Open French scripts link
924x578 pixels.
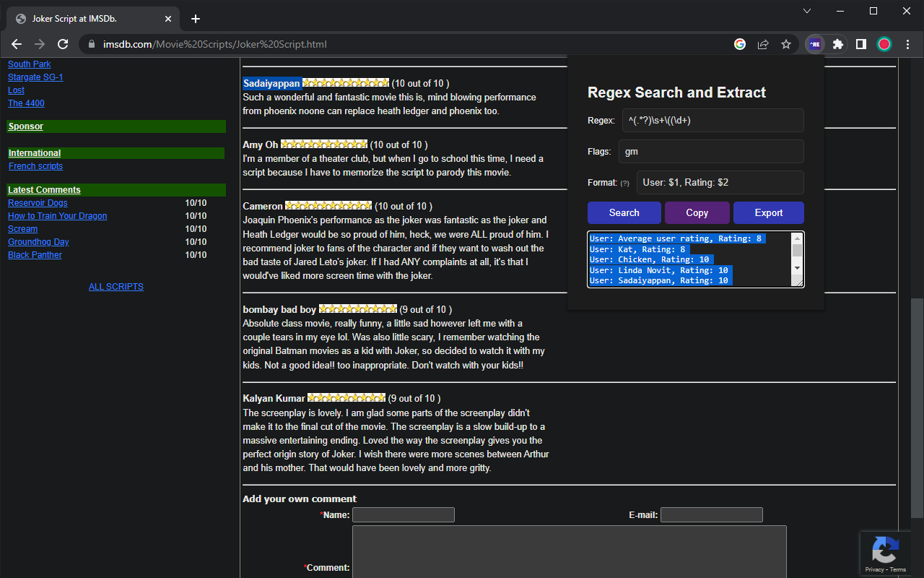35,166
